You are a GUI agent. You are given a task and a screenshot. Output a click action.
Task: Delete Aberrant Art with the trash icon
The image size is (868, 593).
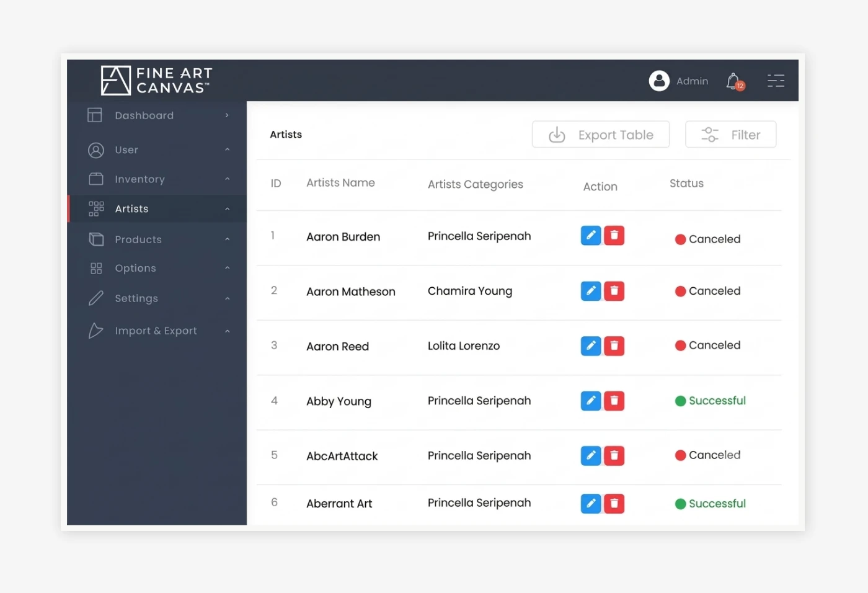[x=614, y=504]
